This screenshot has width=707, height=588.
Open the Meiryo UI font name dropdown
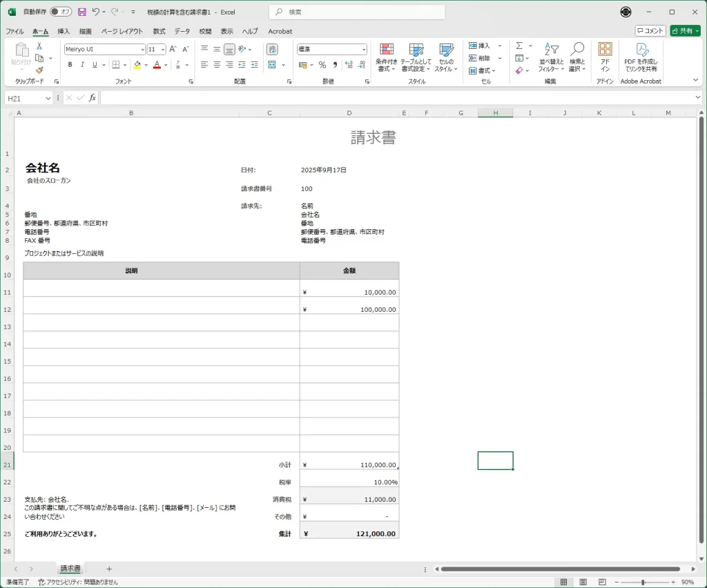pyautogui.click(x=142, y=50)
